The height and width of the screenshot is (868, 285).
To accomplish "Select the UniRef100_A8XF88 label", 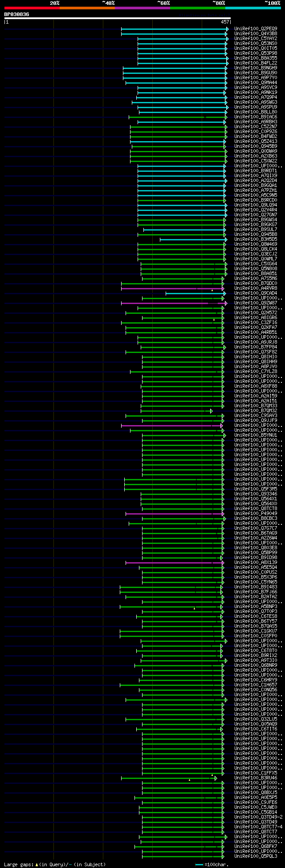I will point(256,386).
